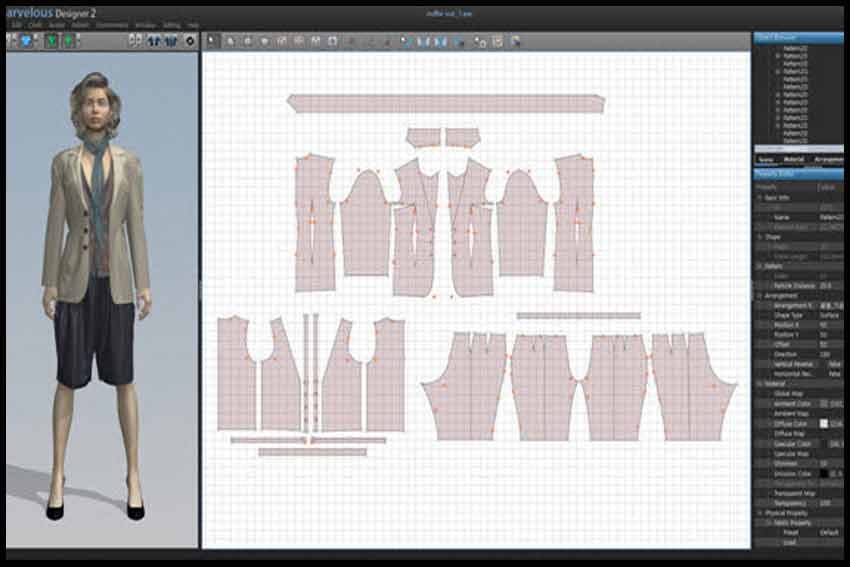This screenshot has height=567, width=850.
Task: Open the Shape Type Surface dropdown
Action: point(830,315)
